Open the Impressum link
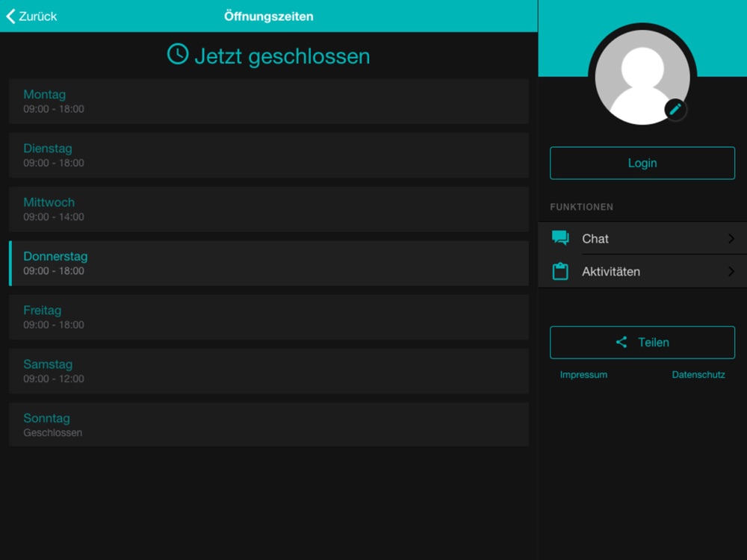Image resolution: width=747 pixels, height=560 pixels. click(x=583, y=375)
